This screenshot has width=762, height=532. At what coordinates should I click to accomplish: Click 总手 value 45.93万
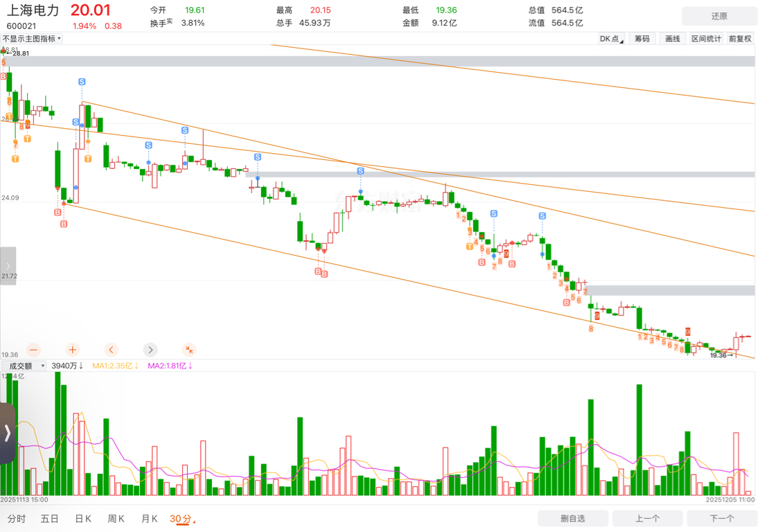tap(314, 23)
